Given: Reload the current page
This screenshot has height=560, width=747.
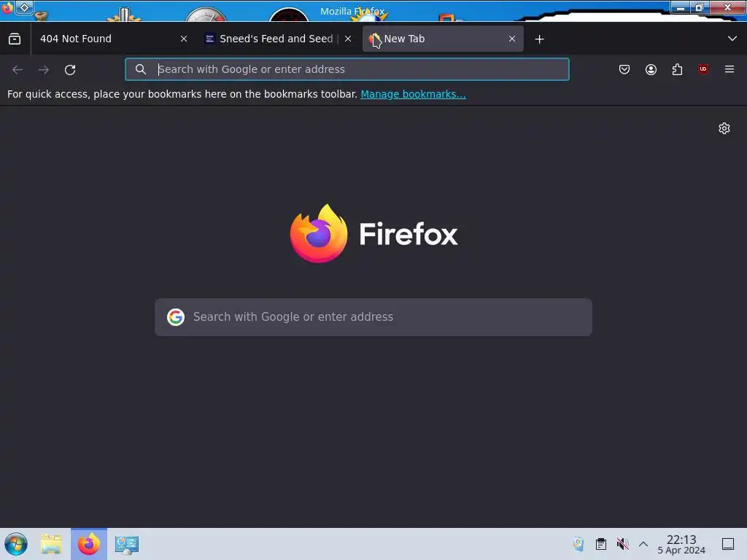Looking at the screenshot, I should [x=70, y=69].
